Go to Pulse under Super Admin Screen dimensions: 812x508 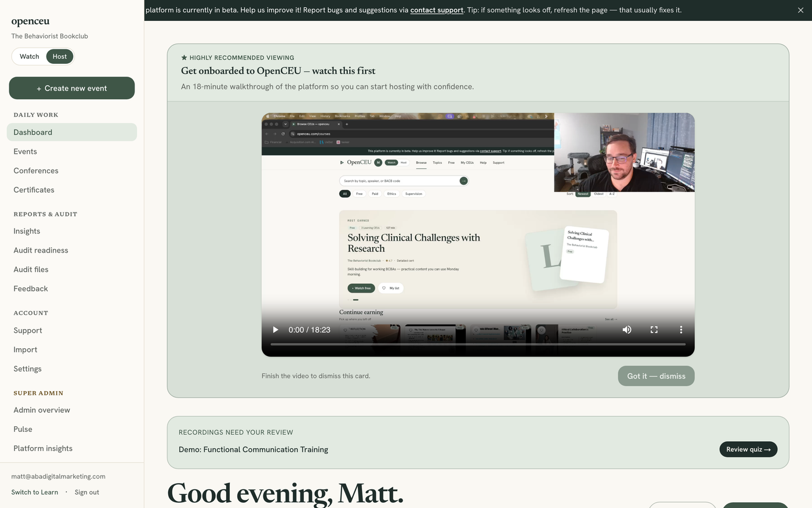(x=72, y=429)
